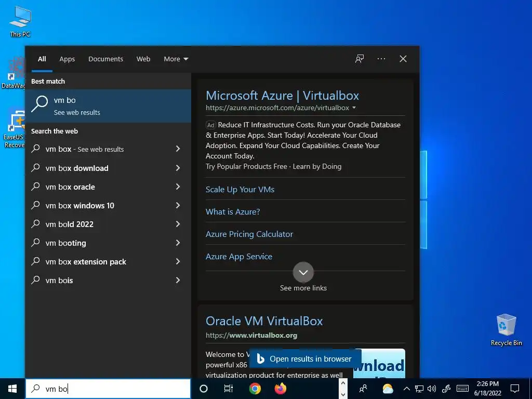Click the VirtualBox download thumbnail image

coord(379,363)
